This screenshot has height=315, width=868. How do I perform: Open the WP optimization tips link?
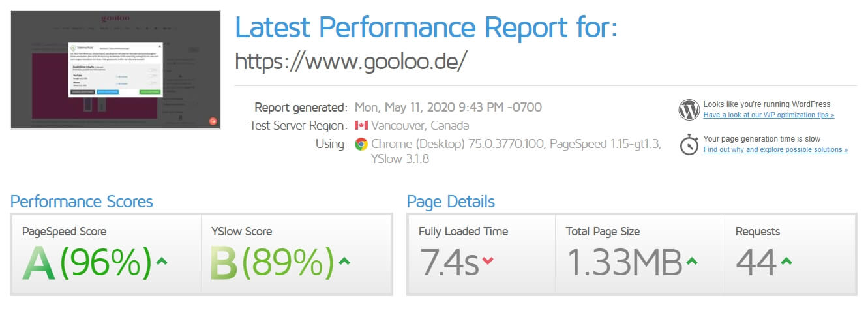(x=768, y=115)
